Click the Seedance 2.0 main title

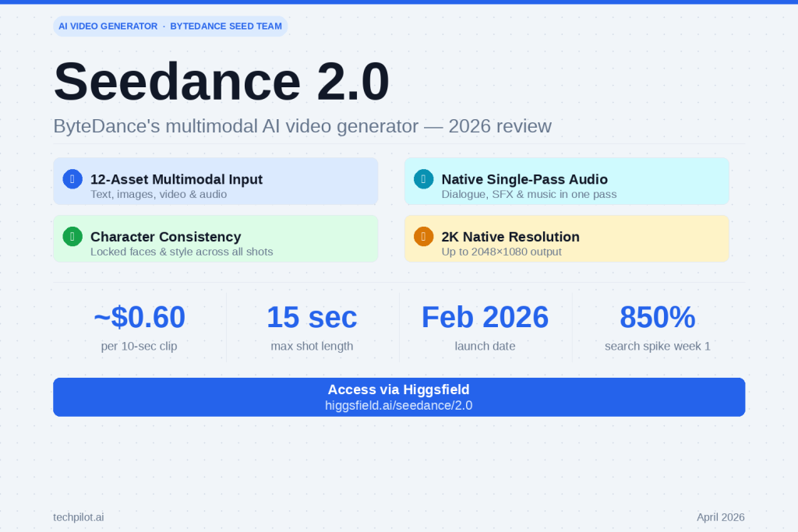pyautogui.click(x=221, y=82)
